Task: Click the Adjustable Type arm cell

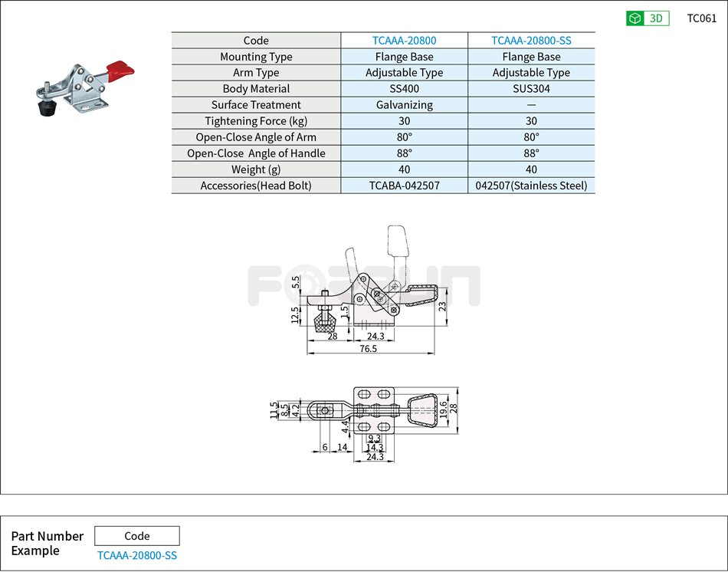Action: point(404,72)
